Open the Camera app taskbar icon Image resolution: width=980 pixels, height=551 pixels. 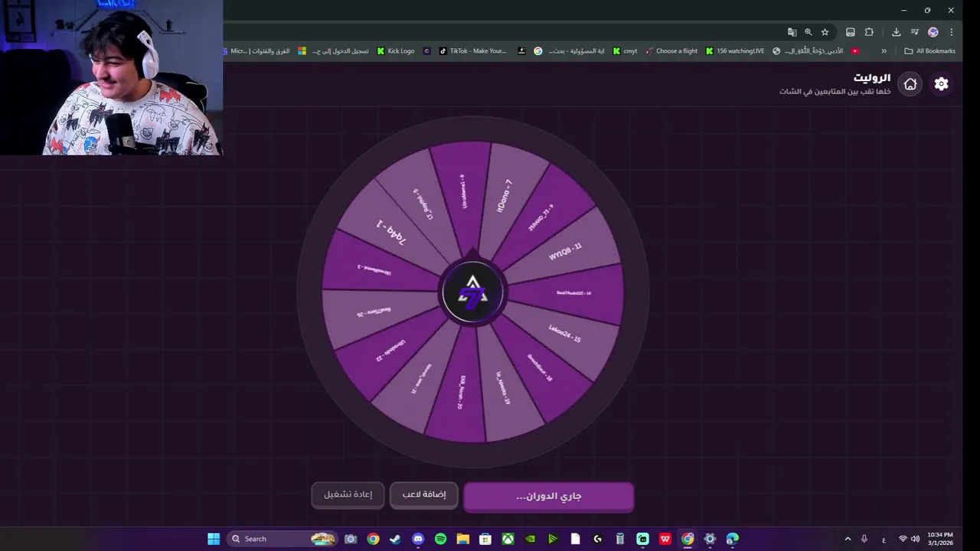click(x=351, y=539)
